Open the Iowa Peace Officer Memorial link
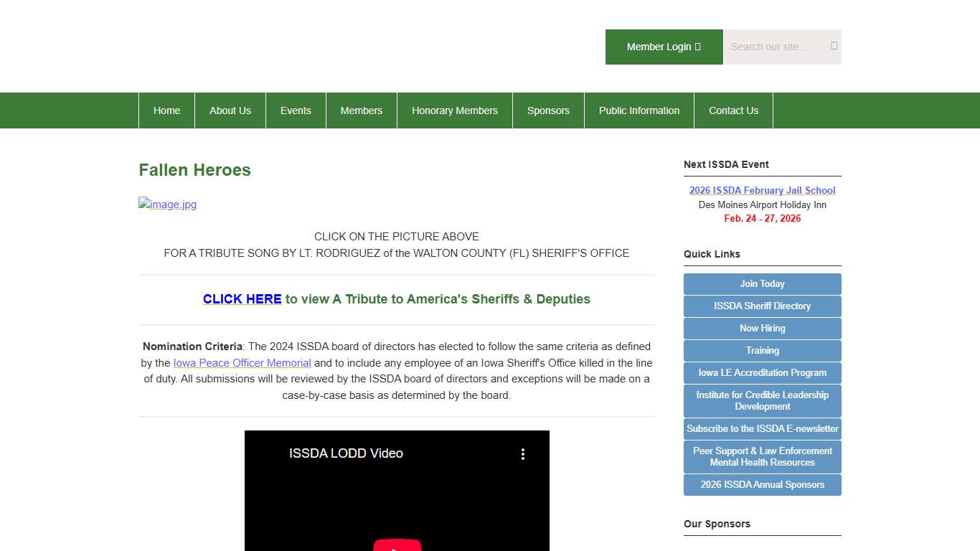This screenshot has width=980, height=551. [242, 363]
